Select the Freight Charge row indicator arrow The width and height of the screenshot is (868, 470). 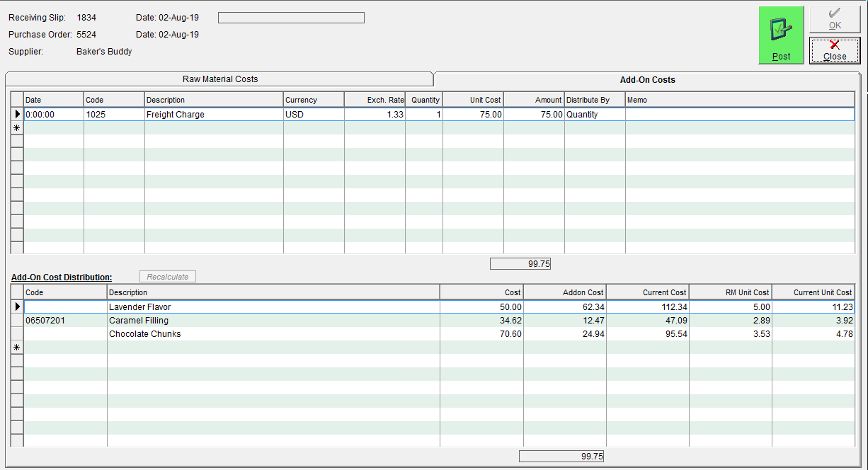coord(17,114)
